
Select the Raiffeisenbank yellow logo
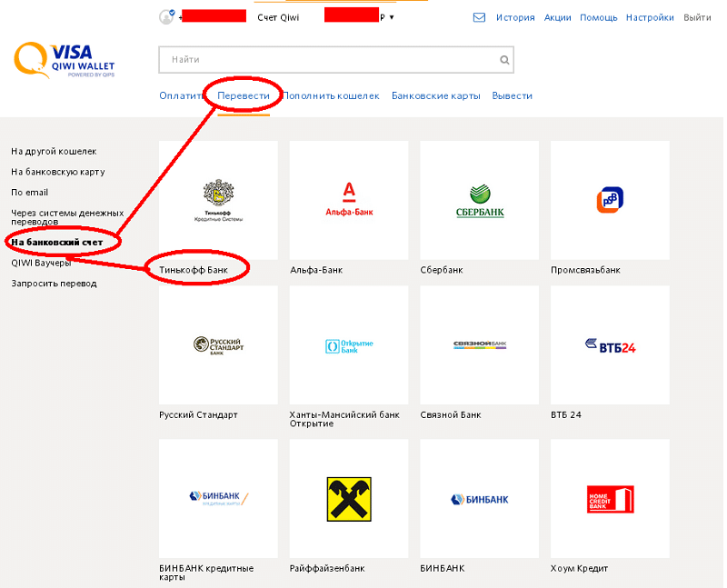coord(349,499)
